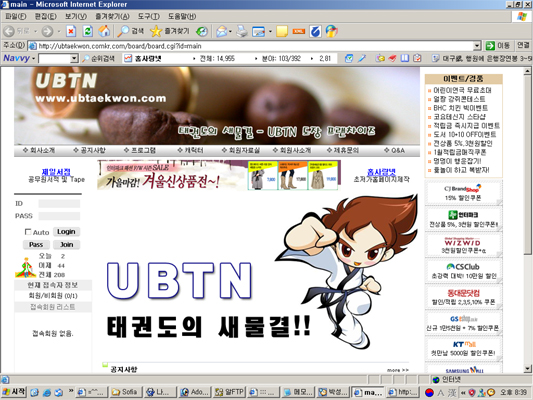This screenshot has height=400, width=533.
Task: Click the Login button
Action: coord(66,231)
